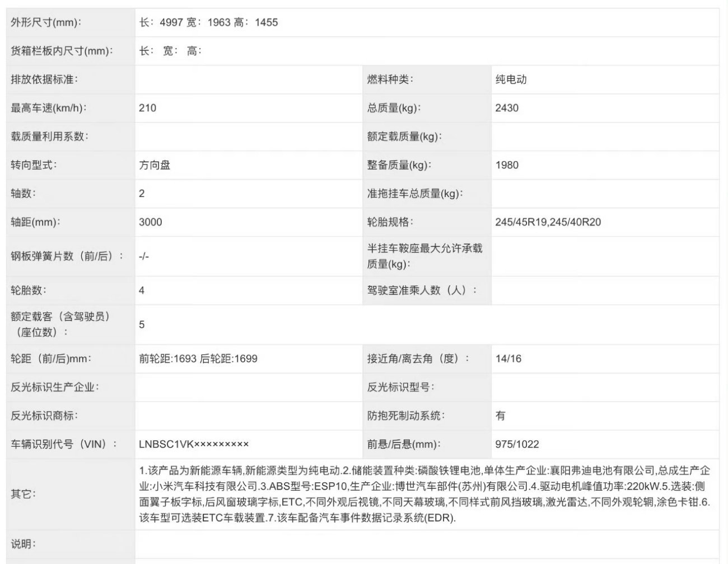Select the 外形尺寸(mm) row label
Image resolution: width=728 pixels, height=564 pixels.
(45, 22)
